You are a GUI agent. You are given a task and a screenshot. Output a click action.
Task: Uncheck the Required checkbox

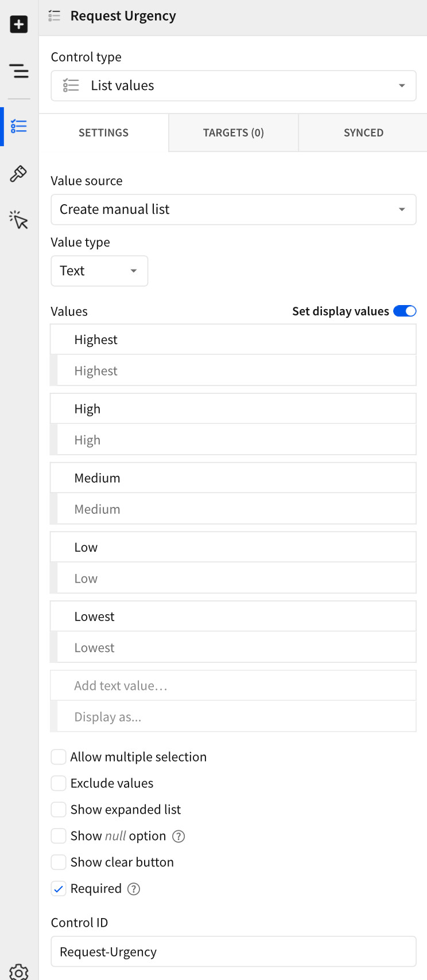pos(58,888)
